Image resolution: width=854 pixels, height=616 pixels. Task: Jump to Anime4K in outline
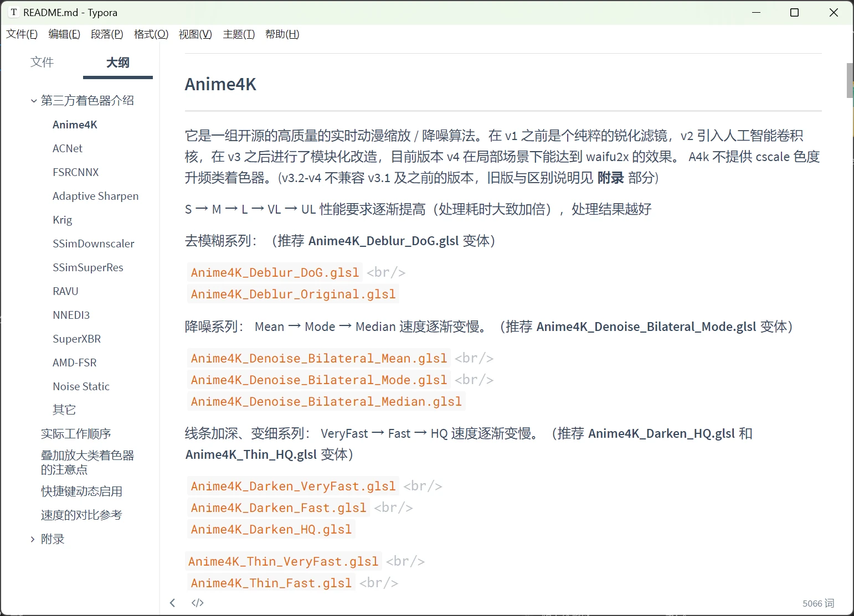point(75,125)
